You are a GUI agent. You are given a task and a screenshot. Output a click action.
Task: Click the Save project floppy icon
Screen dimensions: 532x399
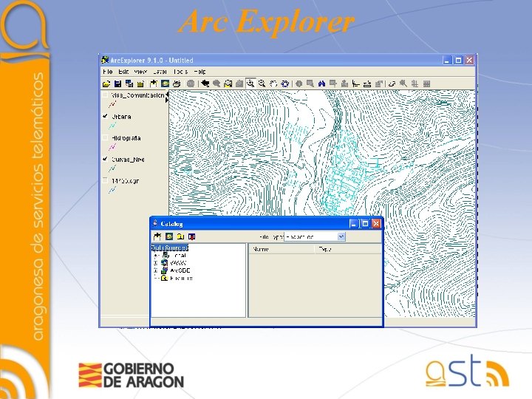[117, 83]
